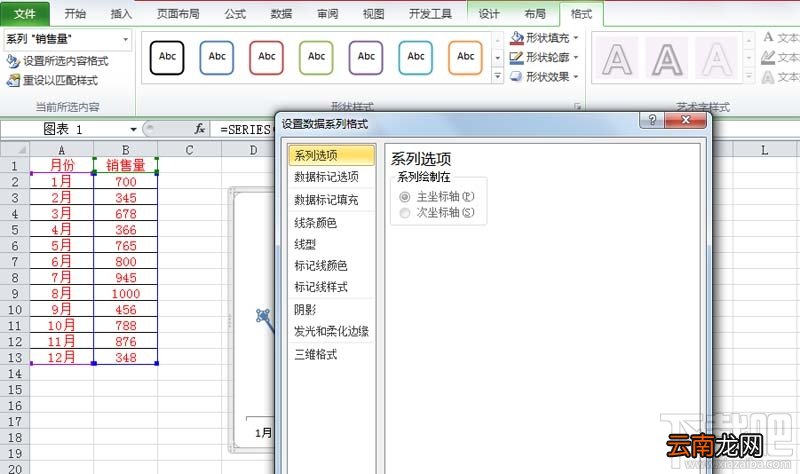Select the first WordArt A style
800x474 pixels.
click(x=616, y=58)
